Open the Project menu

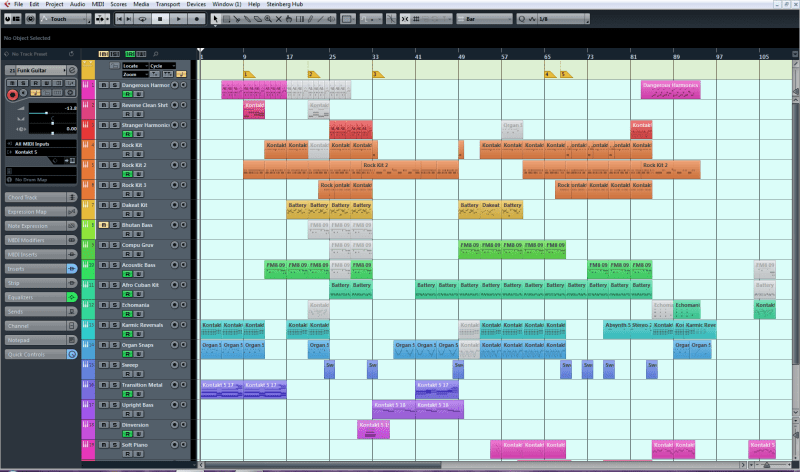[x=54, y=4]
